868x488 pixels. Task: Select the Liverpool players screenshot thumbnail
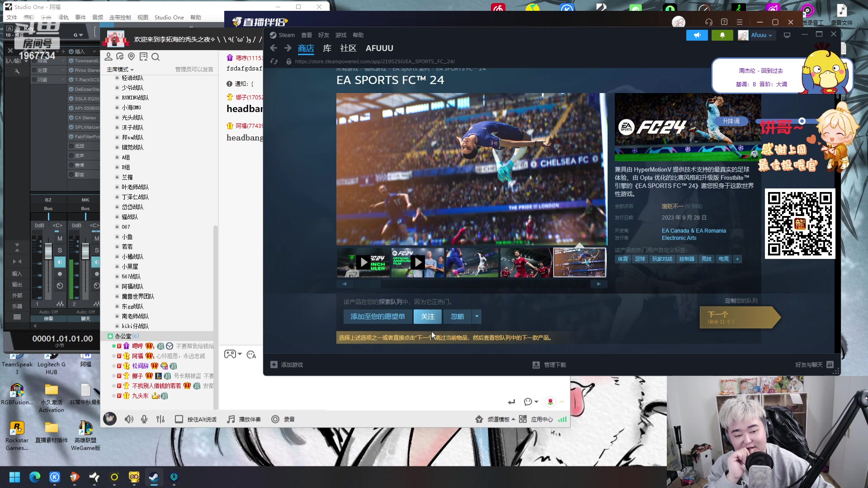point(526,262)
